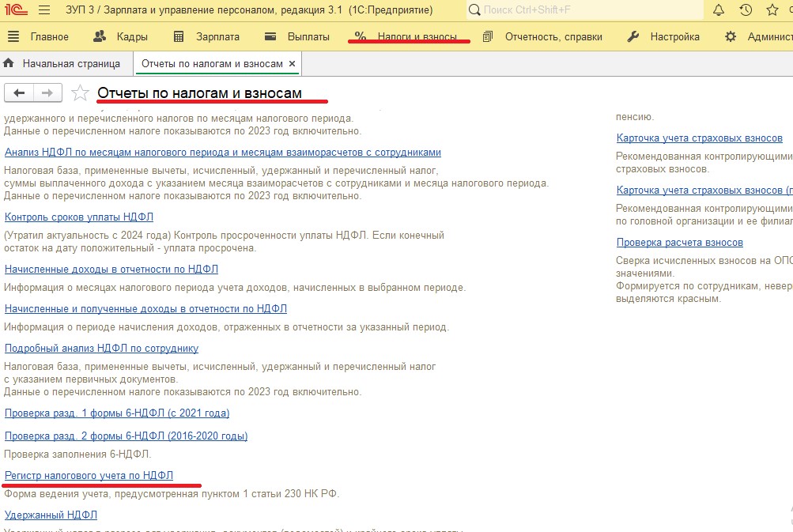Click the 1C logo icon

tap(16, 9)
